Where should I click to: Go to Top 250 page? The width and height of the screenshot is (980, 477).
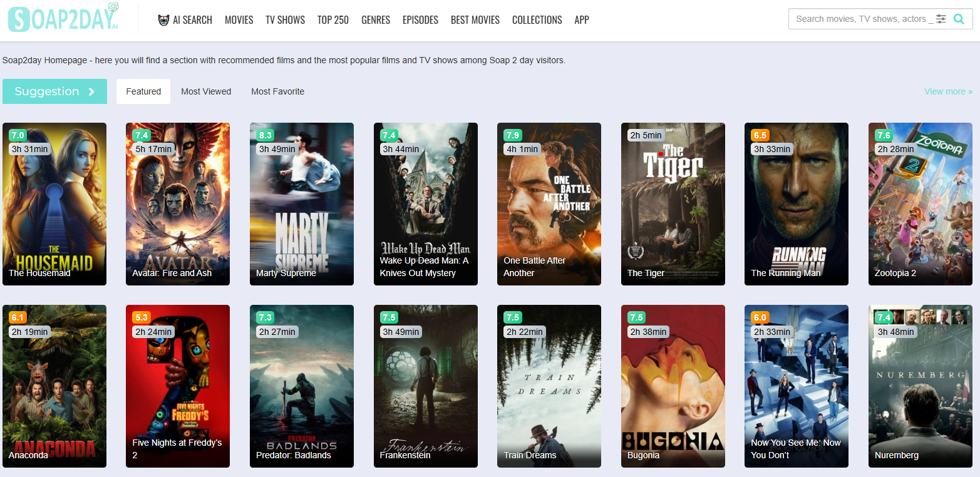point(333,20)
